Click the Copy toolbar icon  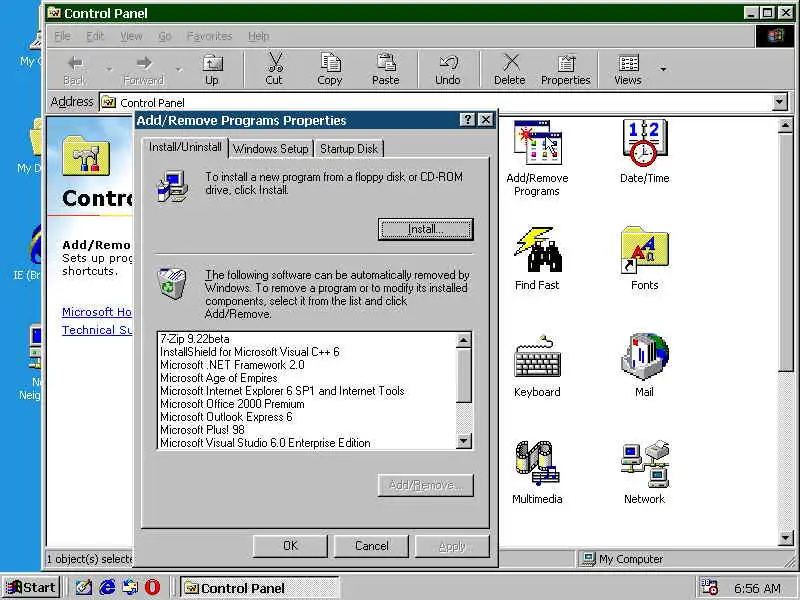click(330, 69)
